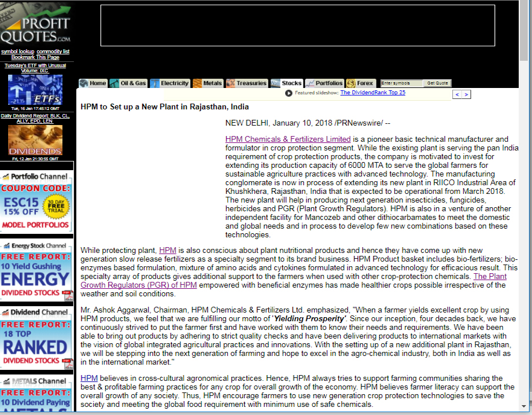Screen dimensions: 532x415
Task: Click the page scrollbar down arrow
Action: pyautogui.click(x=524, y=406)
